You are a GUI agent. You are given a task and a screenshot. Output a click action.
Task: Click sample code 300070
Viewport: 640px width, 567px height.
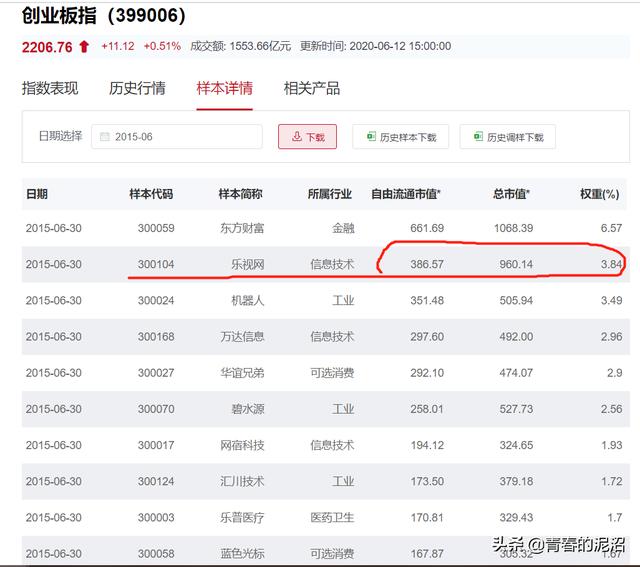point(156,409)
